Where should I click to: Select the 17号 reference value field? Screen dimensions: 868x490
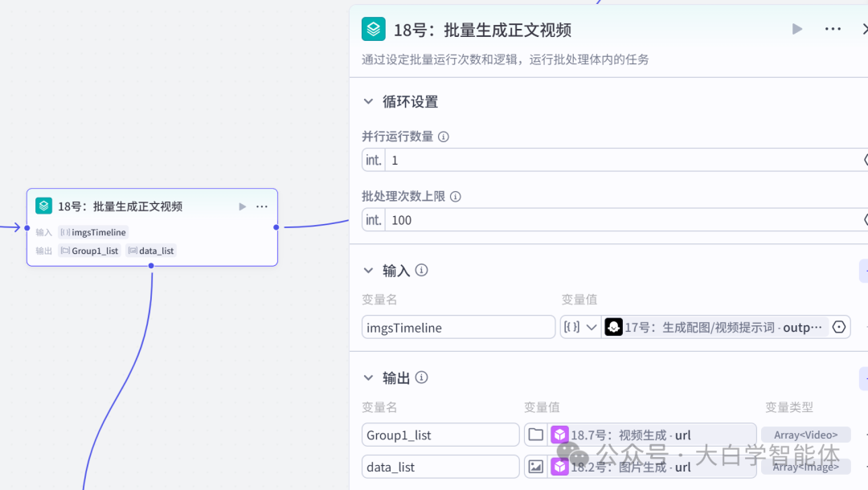715,327
